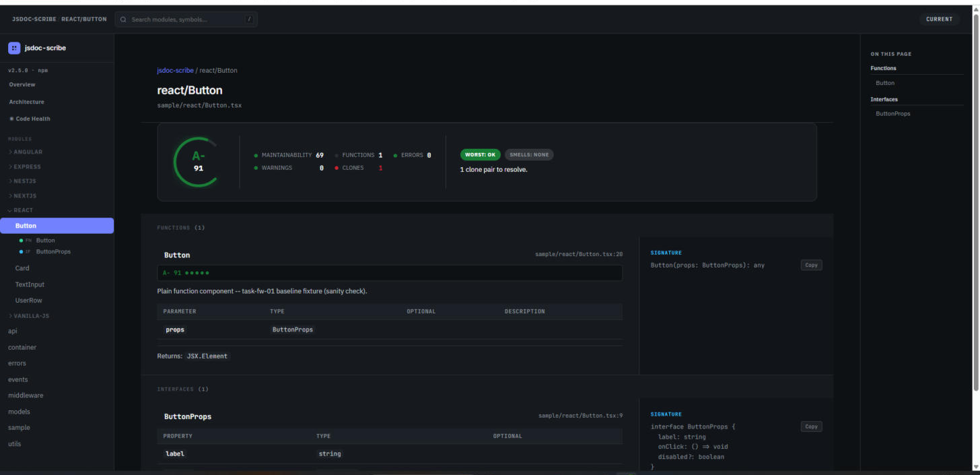Click the label property cell
This screenshot has height=475, width=980.
pos(175,454)
